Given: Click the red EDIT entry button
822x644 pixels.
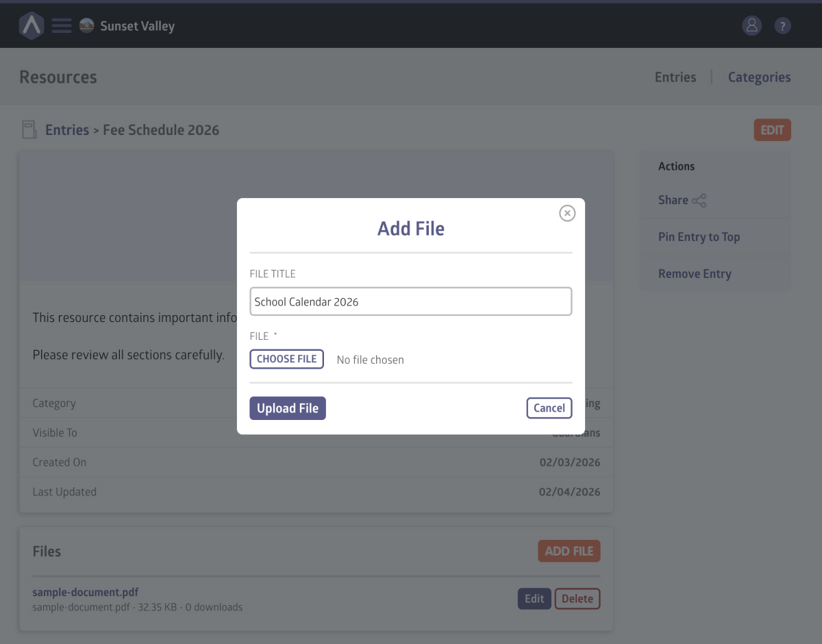Looking at the screenshot, I should 772,130.
